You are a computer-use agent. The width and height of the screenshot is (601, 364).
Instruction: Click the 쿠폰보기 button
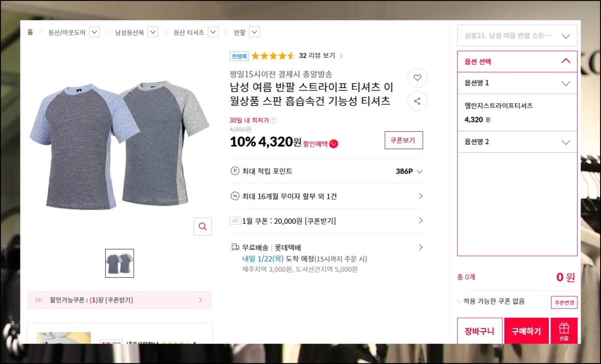(403, 140)
